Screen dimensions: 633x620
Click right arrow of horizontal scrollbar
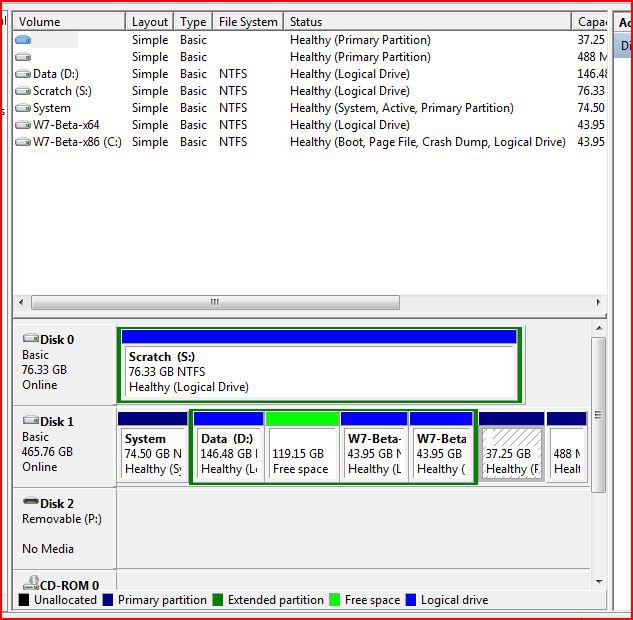(x=598, y=302)
